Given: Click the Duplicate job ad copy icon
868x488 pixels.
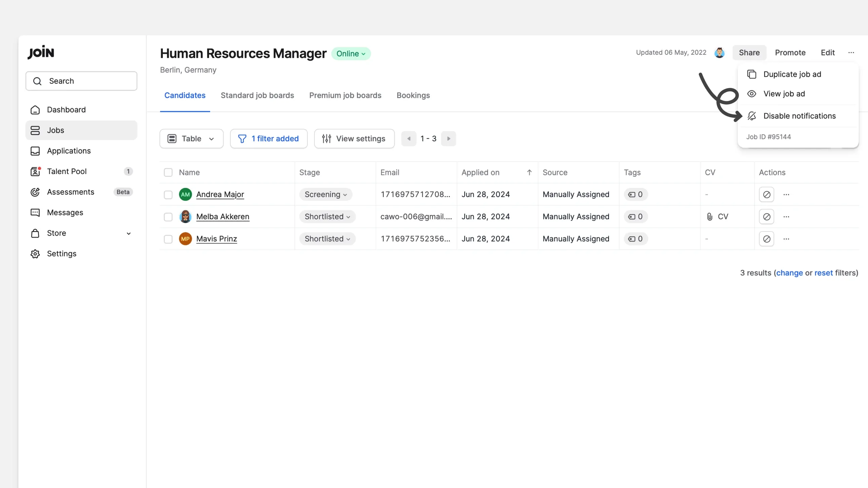Looking at the screenshot, I should [x=751, y=74].
